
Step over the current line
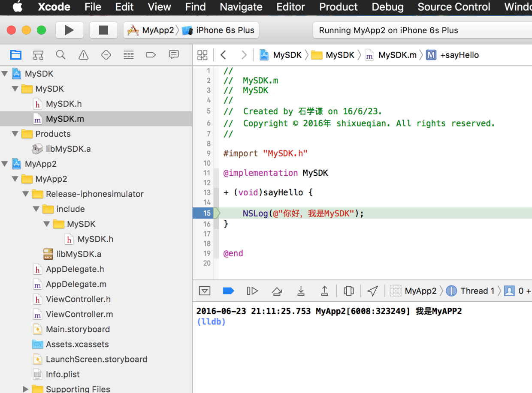277,291
